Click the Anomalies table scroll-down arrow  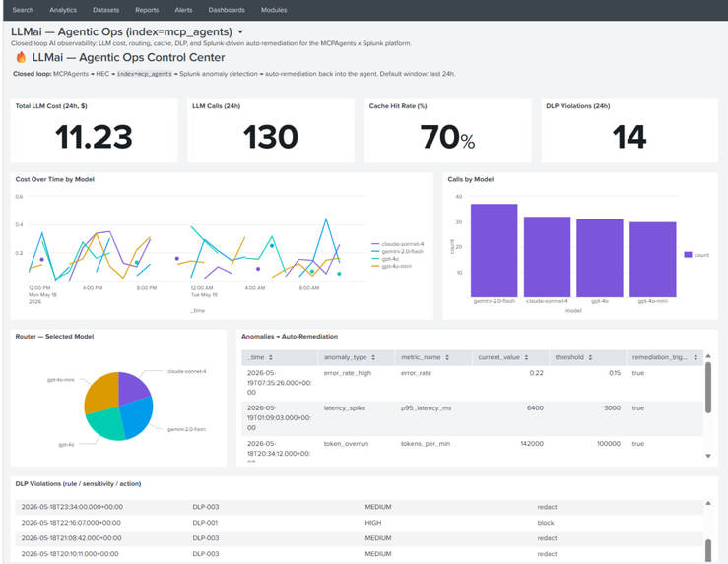708,456
